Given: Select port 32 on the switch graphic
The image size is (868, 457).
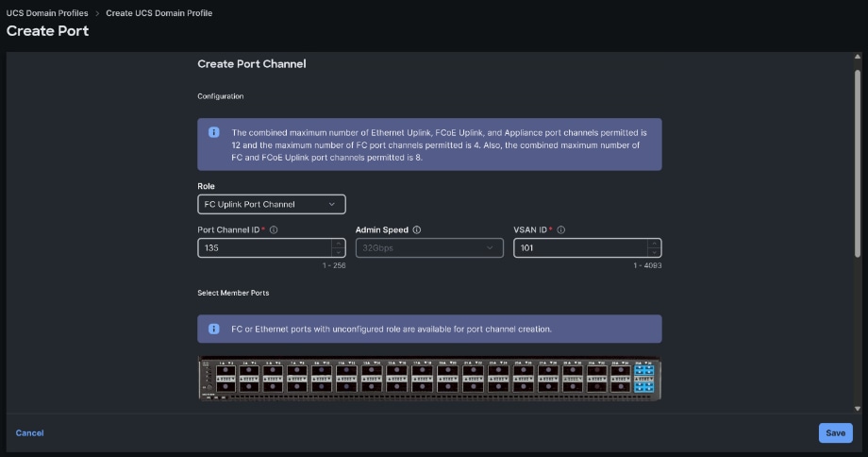Looking at the screenshot, I should pos(596,386).
